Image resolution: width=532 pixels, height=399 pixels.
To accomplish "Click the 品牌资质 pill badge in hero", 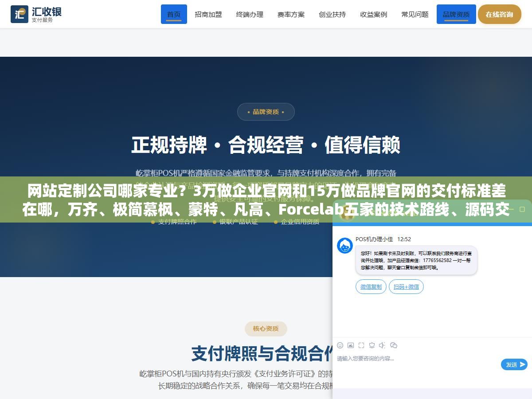I will (x=266, y=112).
